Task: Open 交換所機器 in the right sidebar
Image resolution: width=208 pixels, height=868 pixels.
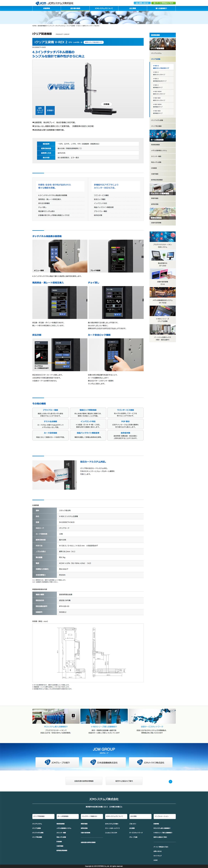Action: point(163,174)
